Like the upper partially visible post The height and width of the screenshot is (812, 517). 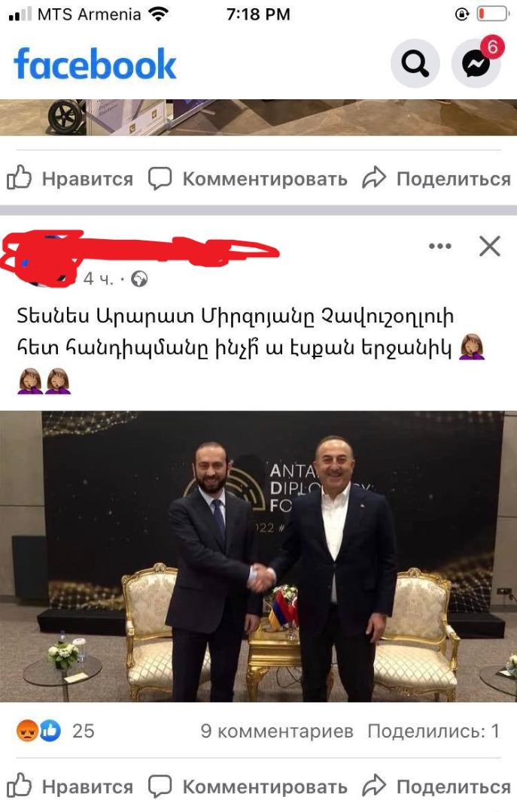click(70, 179)
